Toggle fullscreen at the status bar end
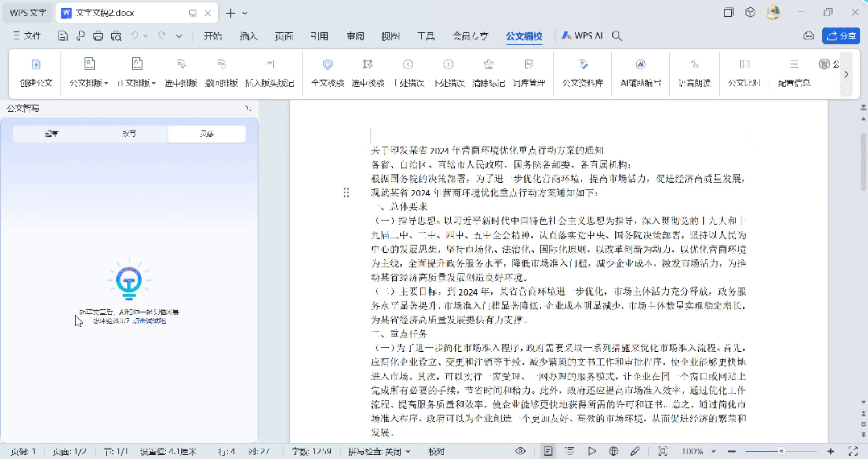The image size is (868, 459). coord(853,451)
